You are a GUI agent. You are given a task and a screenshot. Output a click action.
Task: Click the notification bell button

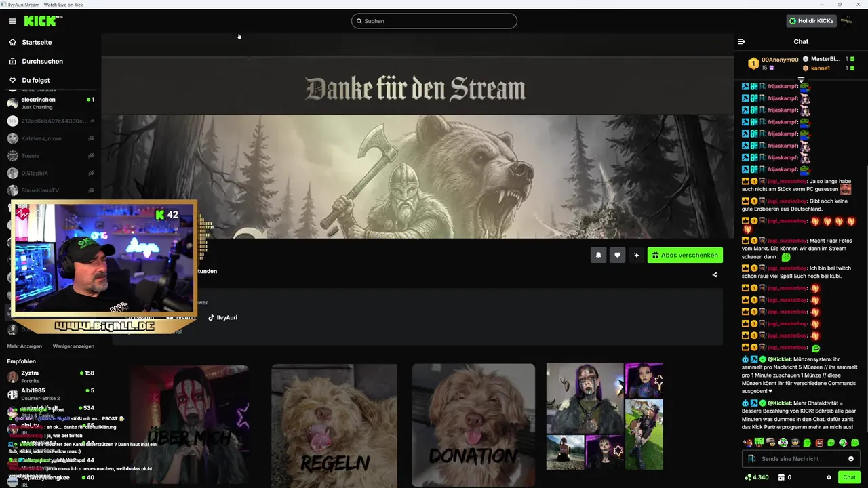pos(598,255)
